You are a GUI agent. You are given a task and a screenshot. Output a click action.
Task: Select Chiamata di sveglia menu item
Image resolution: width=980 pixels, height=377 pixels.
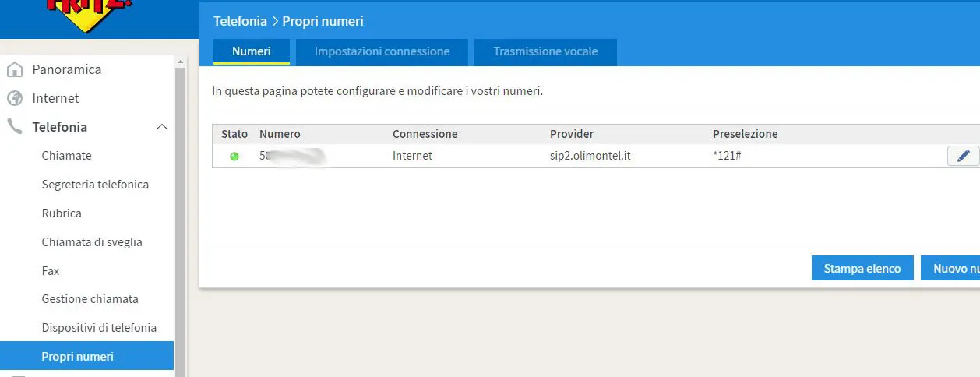(x=92, y=242)
